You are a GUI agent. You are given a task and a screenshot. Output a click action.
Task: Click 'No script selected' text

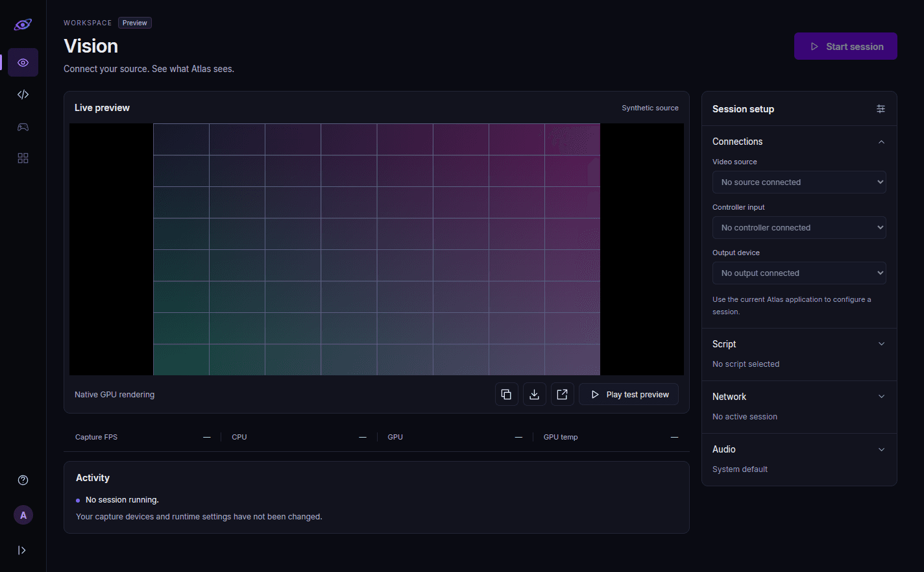tap(746, 364)
